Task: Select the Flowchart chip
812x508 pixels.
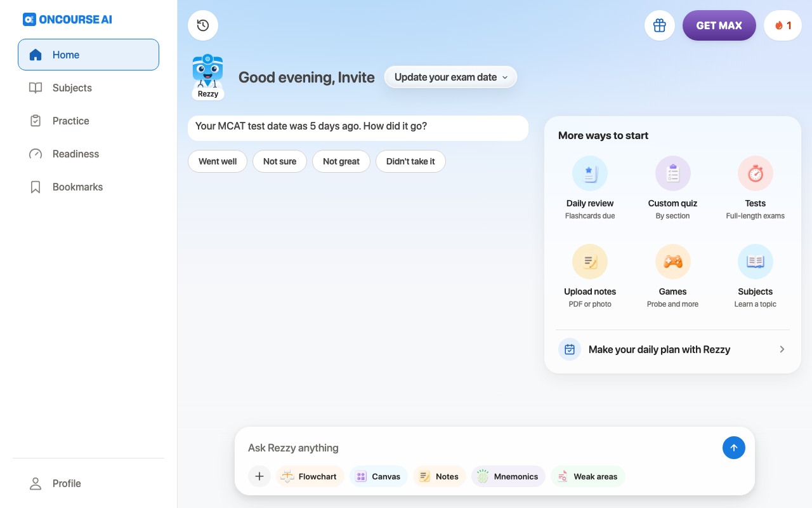Action: (x=310, y=476)
